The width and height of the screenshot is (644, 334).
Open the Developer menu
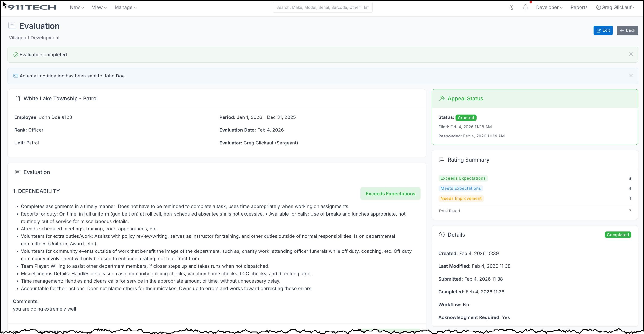549,8
